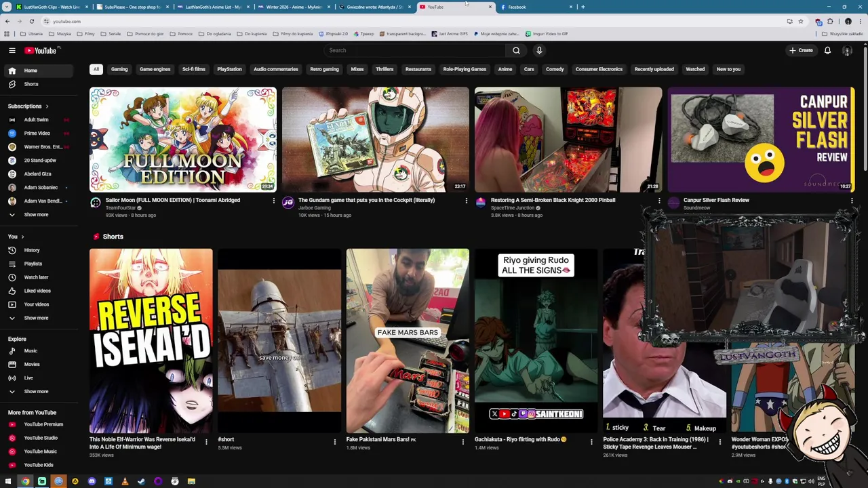The width and height of the screenshot is (868, 488).
Task: Click the search magnifier button
Action: click(x=516, y=50)
